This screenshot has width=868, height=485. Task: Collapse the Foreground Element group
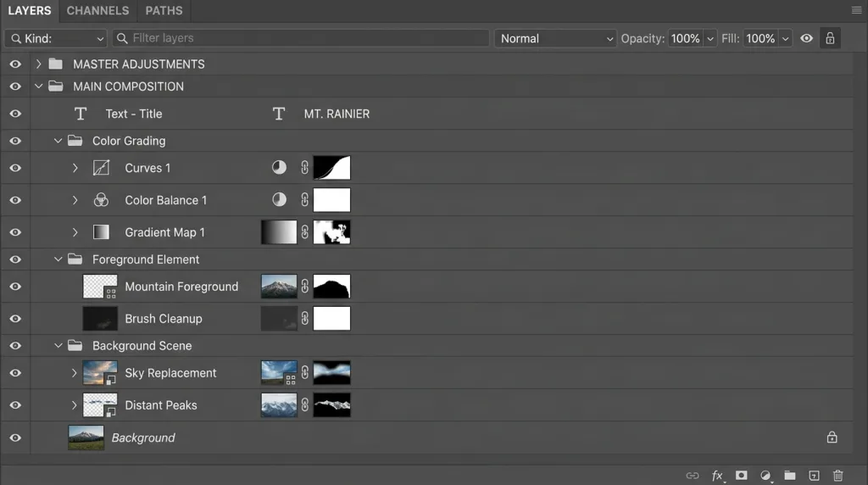pyautogui.click(x=58, y=259)
